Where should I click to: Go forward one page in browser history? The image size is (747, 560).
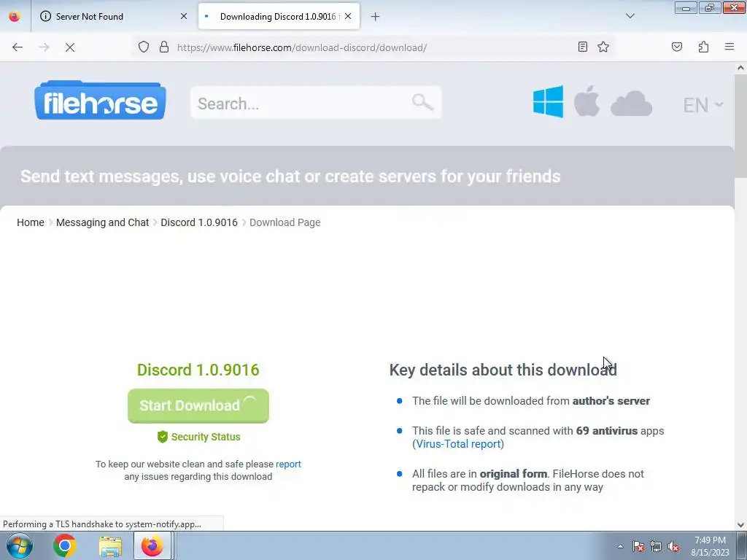(x=44, y=47)
